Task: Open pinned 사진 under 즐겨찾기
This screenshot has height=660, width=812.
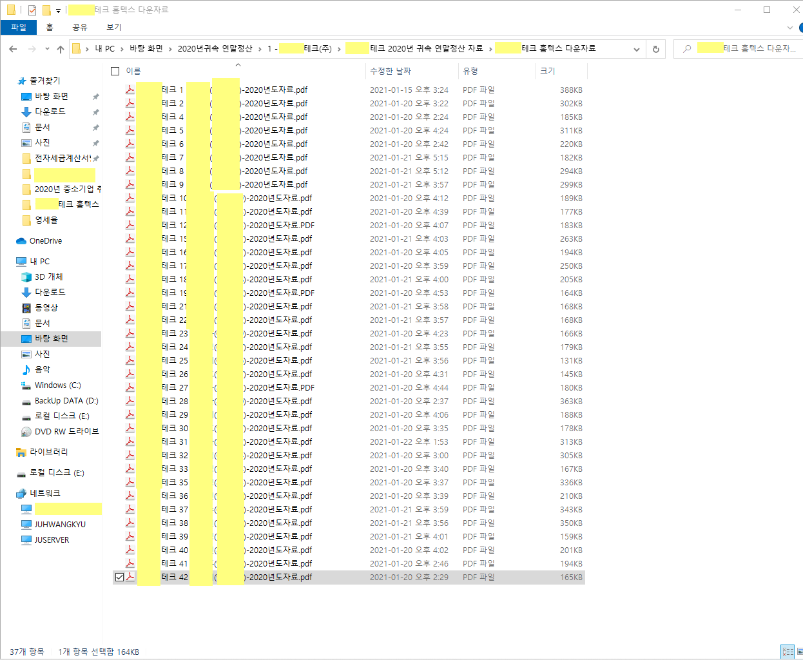Action: 43,142
